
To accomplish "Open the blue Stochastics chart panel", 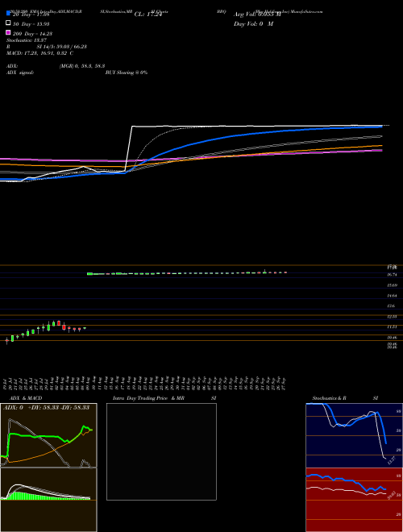I will (x=354, y=435).
